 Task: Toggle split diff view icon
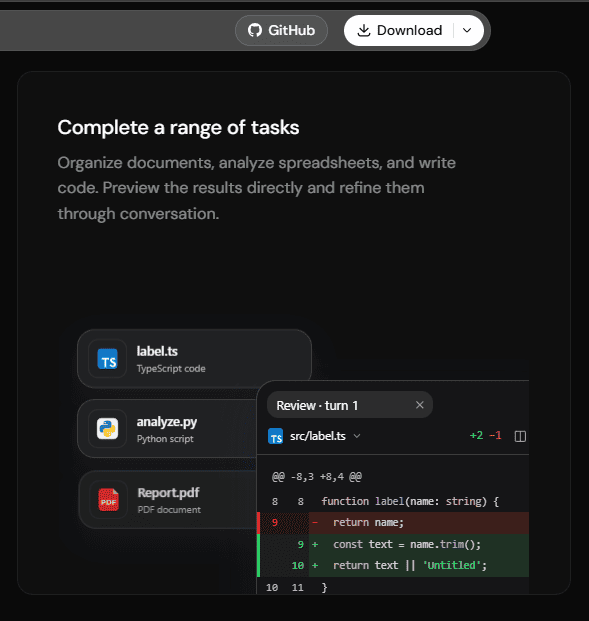point(520,436)
